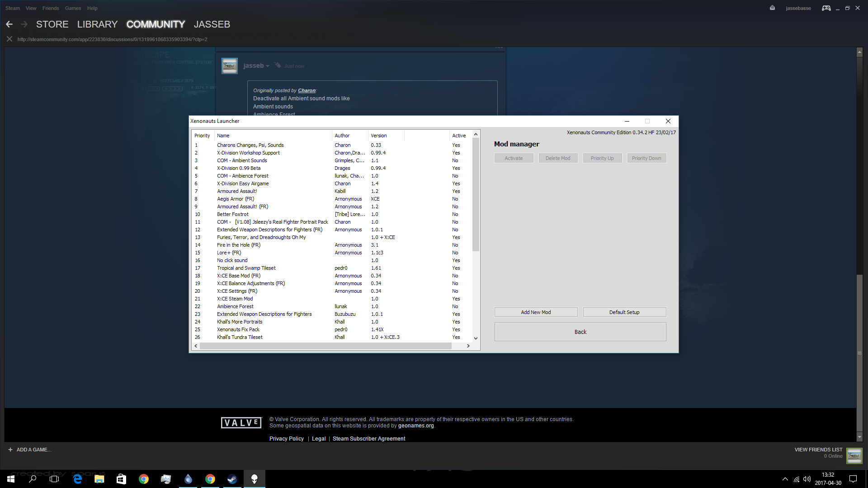Screen dimensions: 868x488
Task: Select X-Division 0.99 Beta mod row
Action: coord(332,168)
